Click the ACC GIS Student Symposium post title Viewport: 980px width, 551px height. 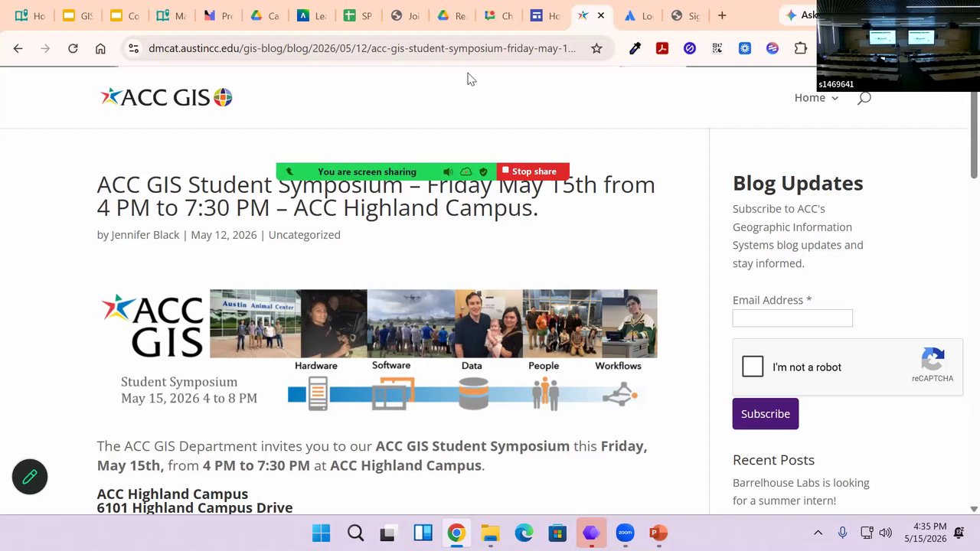(x=376, y=196)
